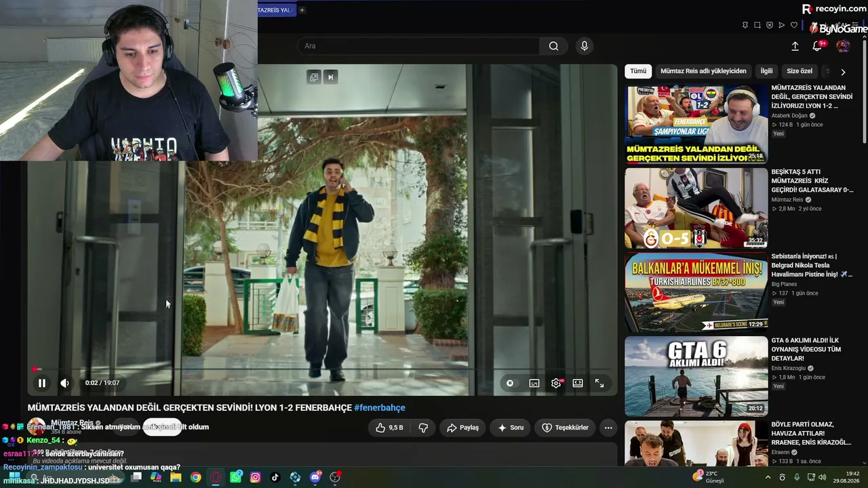Open the Balkanlar'a Mükemmel İniş thumbnail
This screenshot has height=488, width=868.
[x=696, y=291]
